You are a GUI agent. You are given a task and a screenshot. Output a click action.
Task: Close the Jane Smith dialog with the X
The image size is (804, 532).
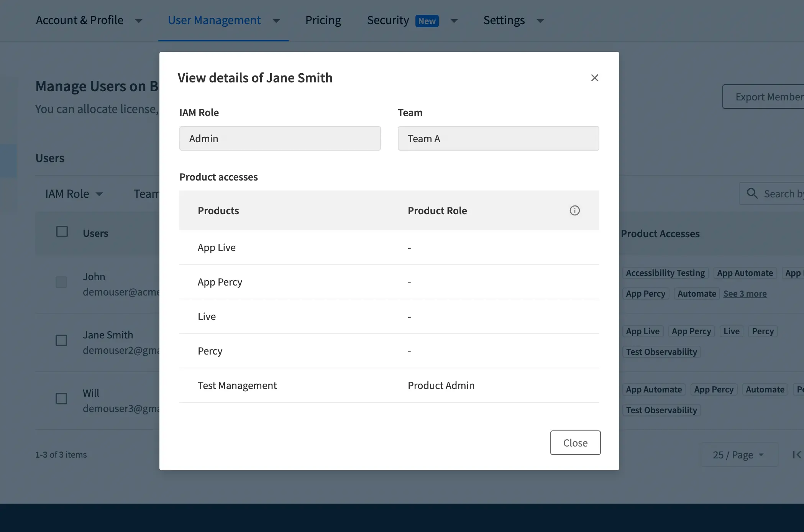pos(594,77)
